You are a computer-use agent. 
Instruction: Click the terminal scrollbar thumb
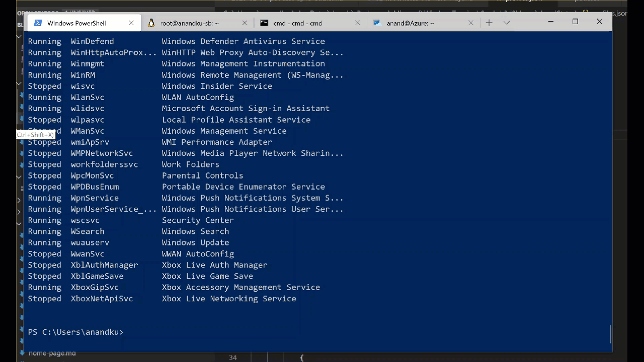610,334
